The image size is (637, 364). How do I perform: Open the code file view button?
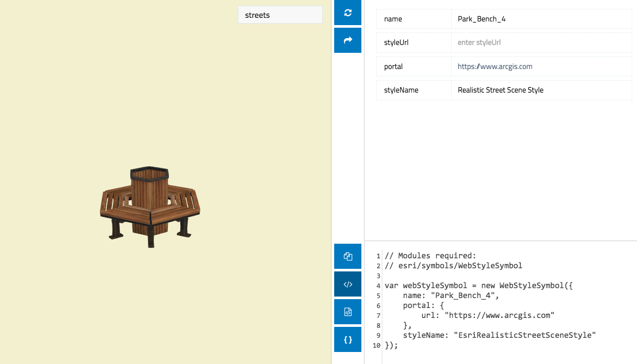[x=348, y=312]
